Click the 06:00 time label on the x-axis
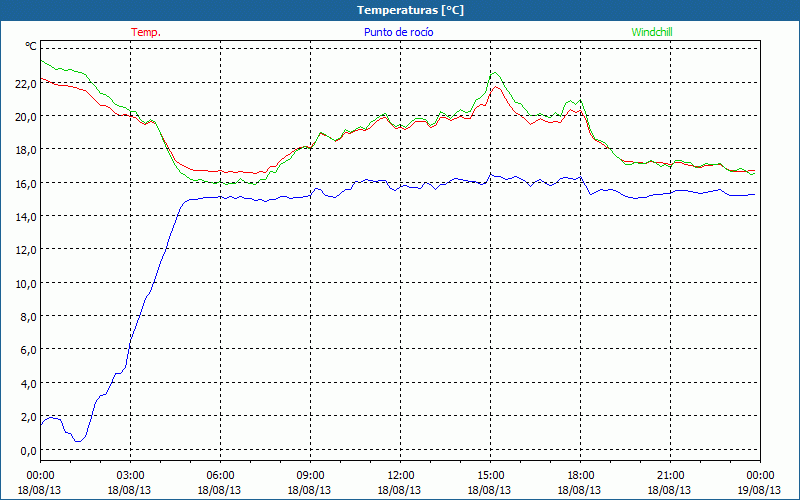The image size is (800, 500). (220, 476)
